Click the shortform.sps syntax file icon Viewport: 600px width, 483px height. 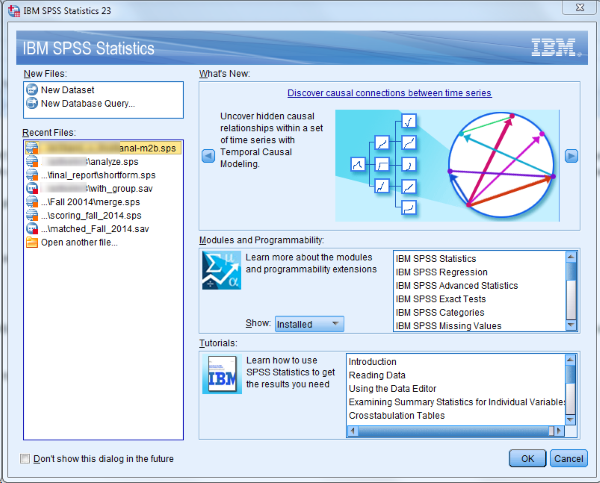coord(32,175)
